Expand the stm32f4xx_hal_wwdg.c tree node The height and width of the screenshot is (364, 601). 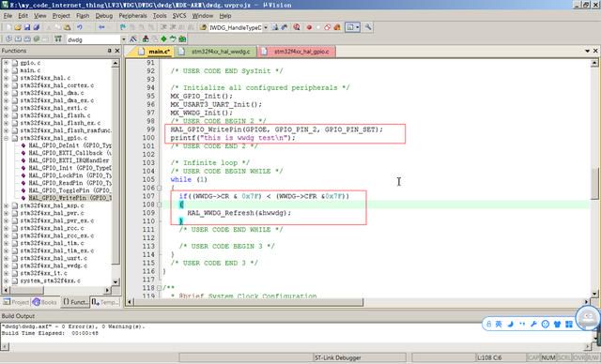tap(7, 265)
